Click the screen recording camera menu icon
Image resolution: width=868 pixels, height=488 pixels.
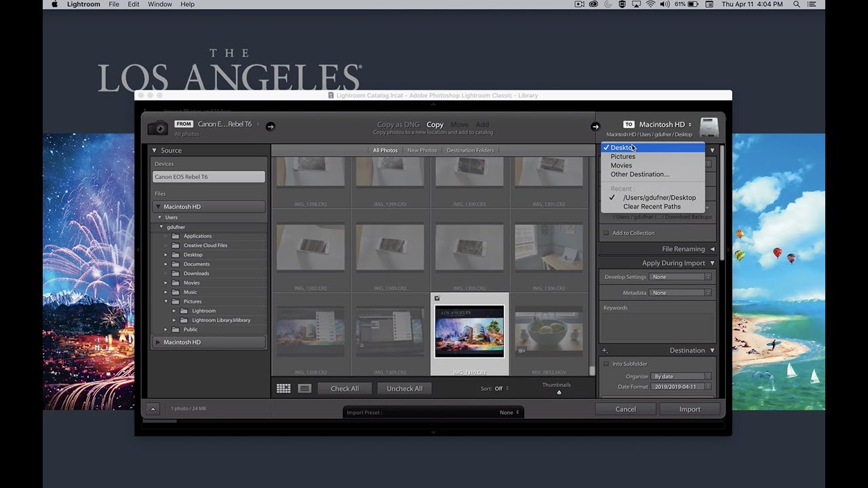(580, 4)
